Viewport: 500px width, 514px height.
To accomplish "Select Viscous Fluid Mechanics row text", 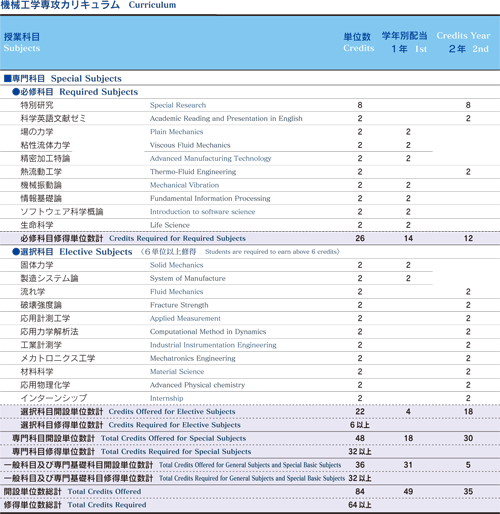I will 190,145.
